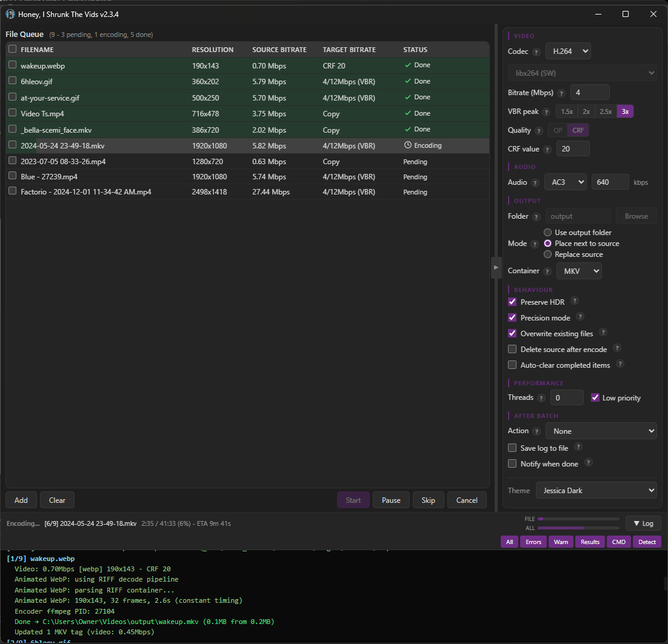Open the Codec H.264 dropdown

click(x=568, y=51)
